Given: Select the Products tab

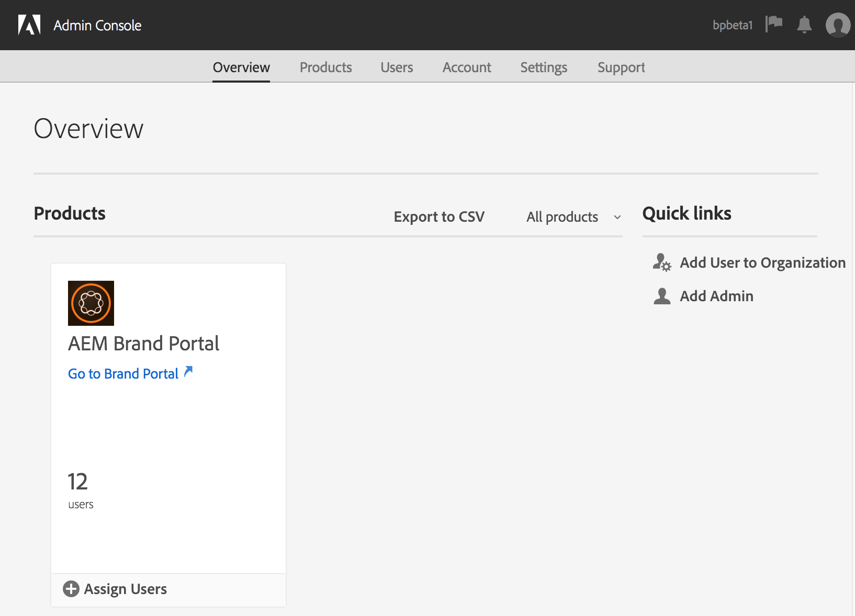Looking at the screenshot, I should point(325,67).
